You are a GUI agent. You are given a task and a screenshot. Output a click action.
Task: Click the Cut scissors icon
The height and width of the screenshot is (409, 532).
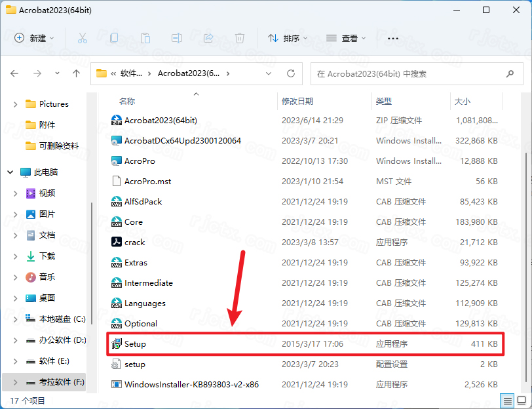[x=83, y=38]
